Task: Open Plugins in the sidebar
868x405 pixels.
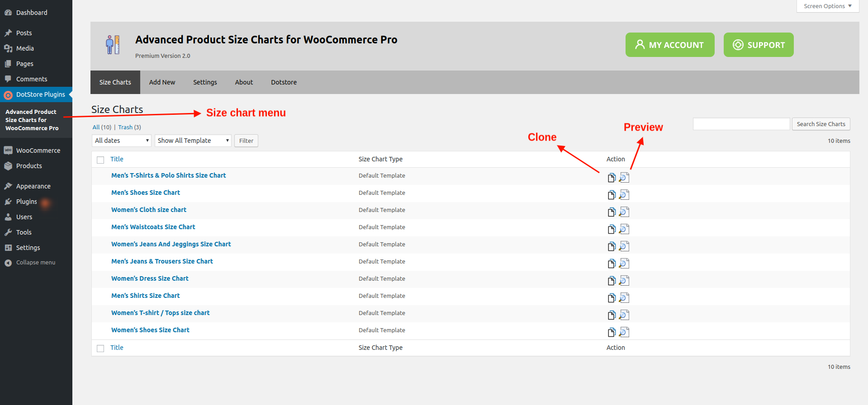Action: pyautogui.click(x=36, y=202)
